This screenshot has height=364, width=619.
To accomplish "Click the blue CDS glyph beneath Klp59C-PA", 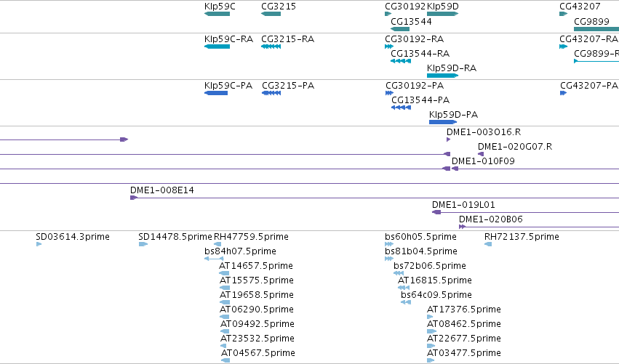I will pyautogui.click(x=216, y=93).
